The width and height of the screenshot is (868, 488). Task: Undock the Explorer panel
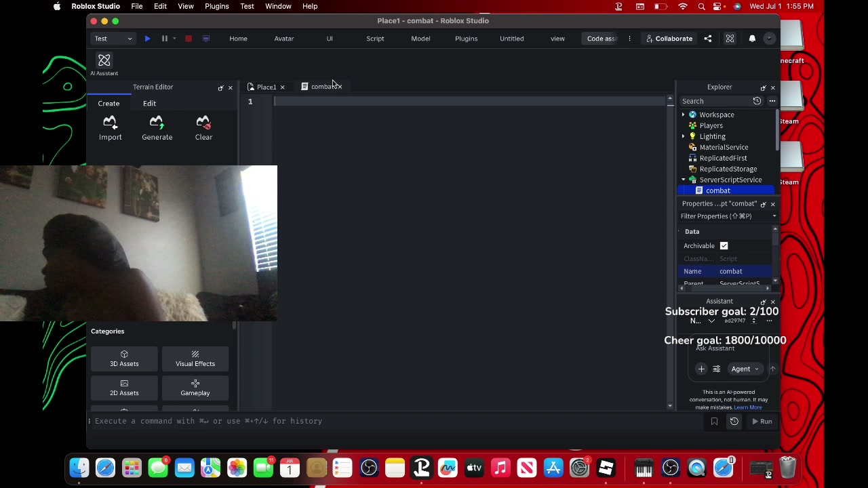[x=763, y=87]
